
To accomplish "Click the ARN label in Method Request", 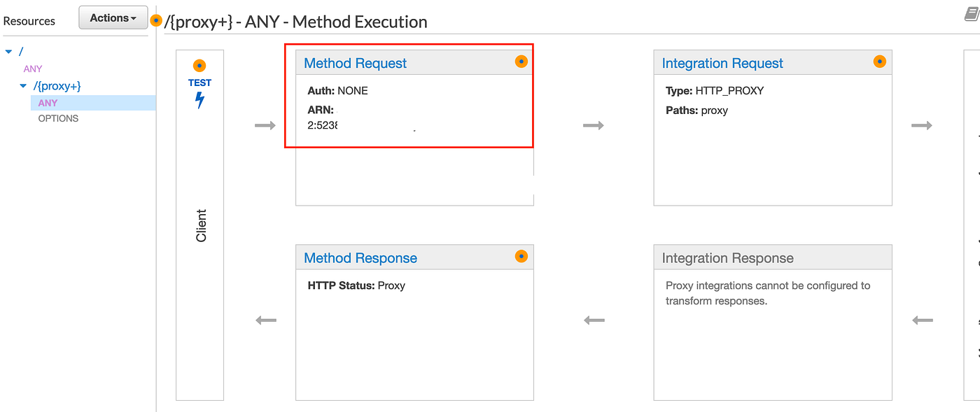I will click(321, 110).
